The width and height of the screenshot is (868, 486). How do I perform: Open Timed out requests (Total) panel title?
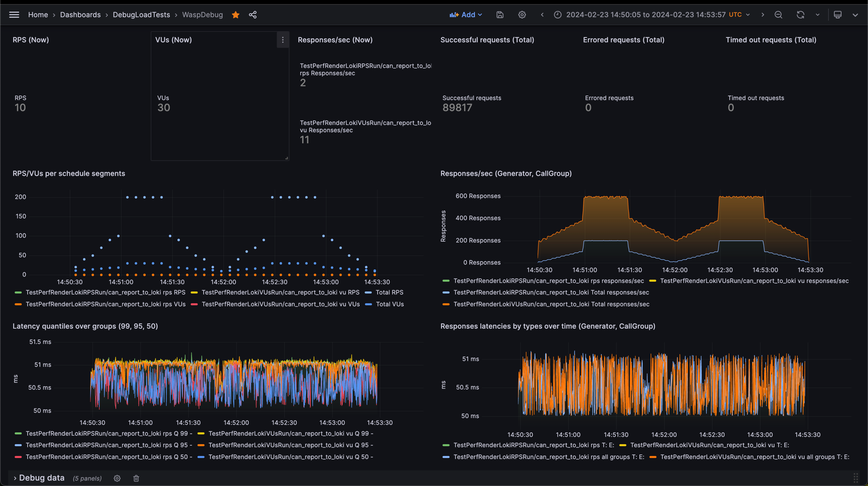[771, 40]
